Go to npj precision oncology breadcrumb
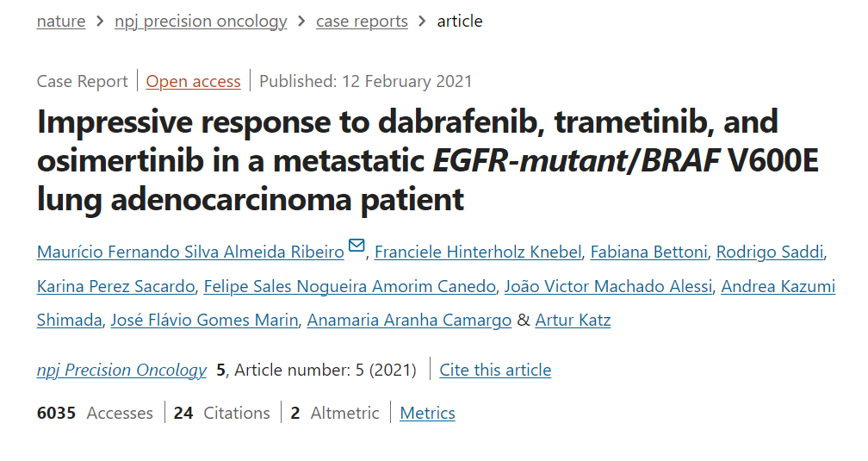 click(x=201, y=21)
